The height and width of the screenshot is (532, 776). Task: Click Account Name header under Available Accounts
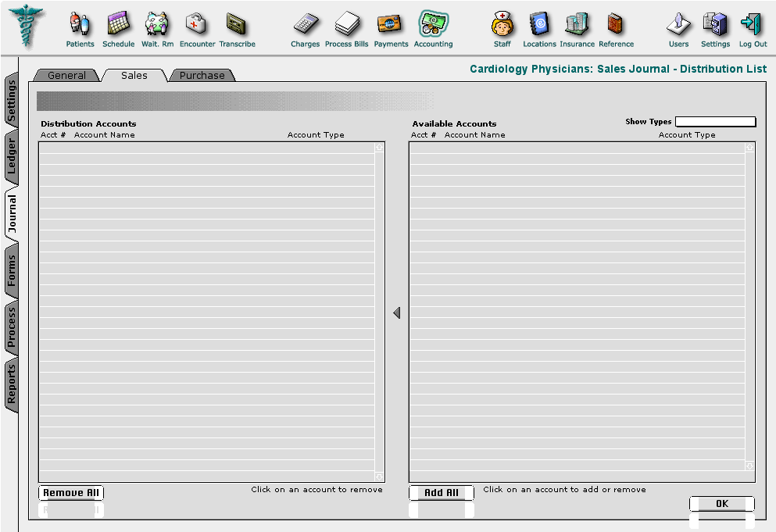(x=474, y=134)
